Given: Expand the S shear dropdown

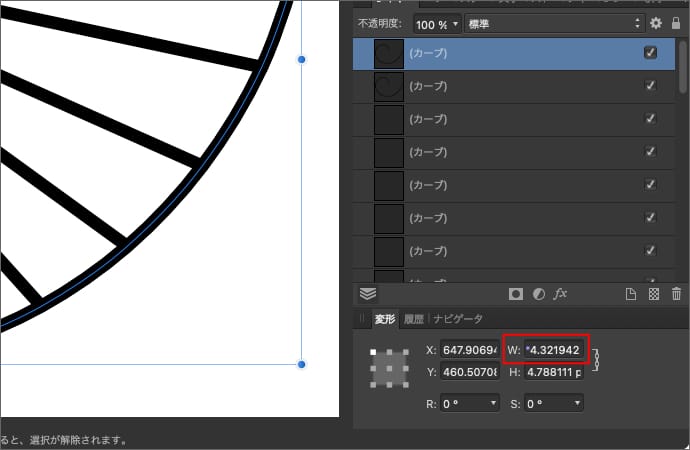Looking at the screenshot, I should tap(554, 403).
